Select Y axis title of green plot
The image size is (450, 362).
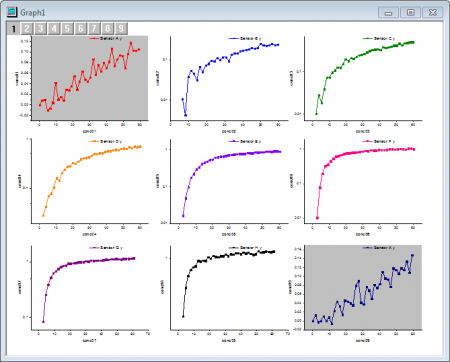291,78
